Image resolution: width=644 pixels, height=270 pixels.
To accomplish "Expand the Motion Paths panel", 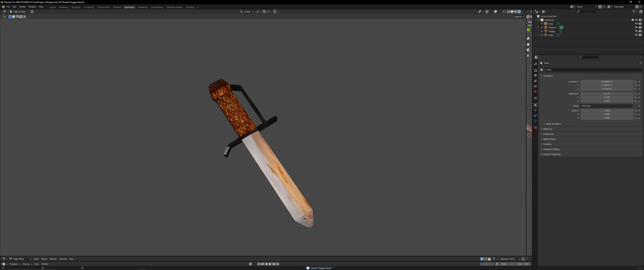I will point(549,139).
